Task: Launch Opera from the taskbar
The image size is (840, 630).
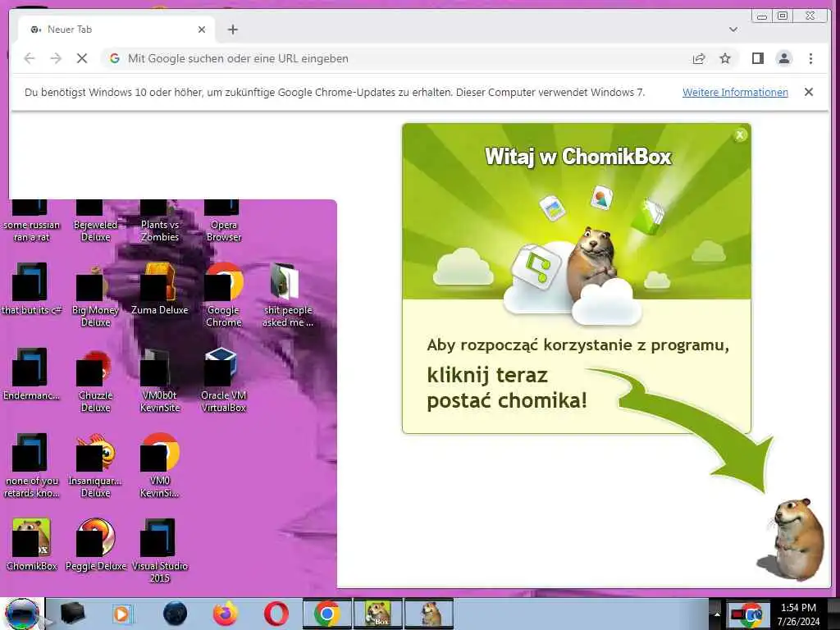Action: point(276,614)
